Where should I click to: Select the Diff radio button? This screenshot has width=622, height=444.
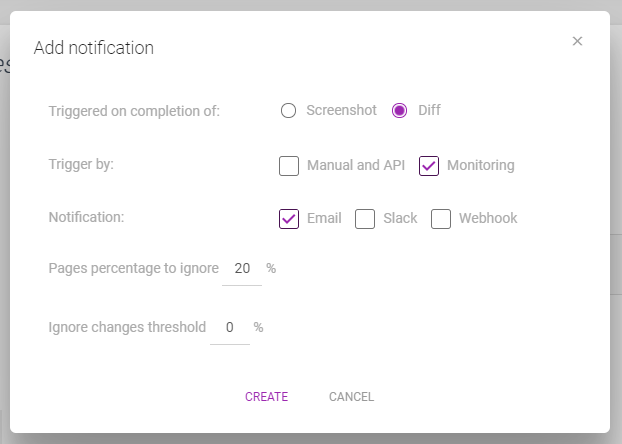(x=399, y=110)
